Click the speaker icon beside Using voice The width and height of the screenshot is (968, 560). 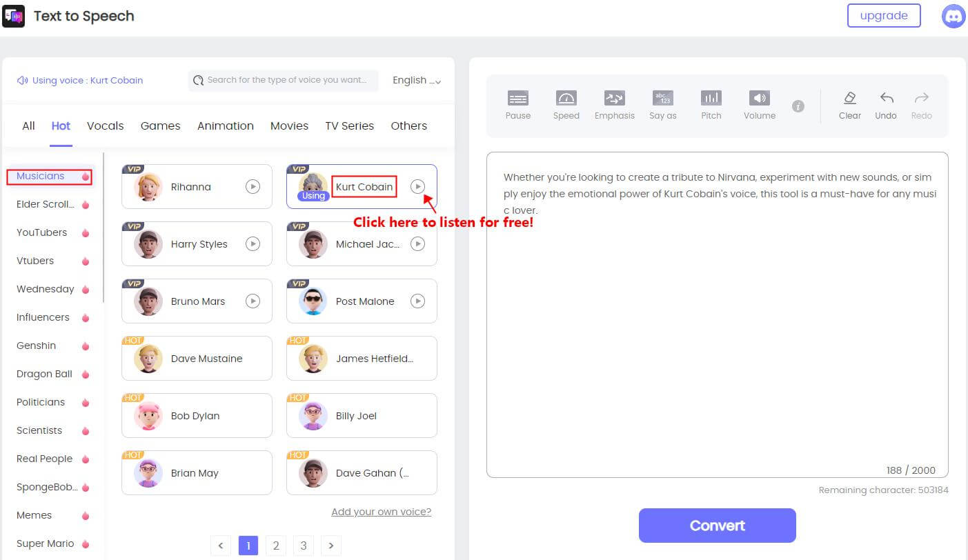(x=23, y=80)
